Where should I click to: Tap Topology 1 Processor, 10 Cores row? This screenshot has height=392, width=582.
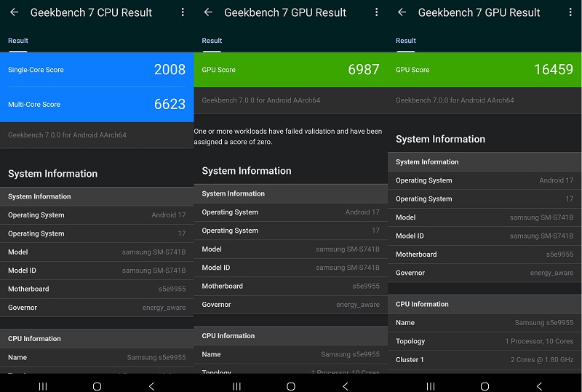(x=485, y=341)
